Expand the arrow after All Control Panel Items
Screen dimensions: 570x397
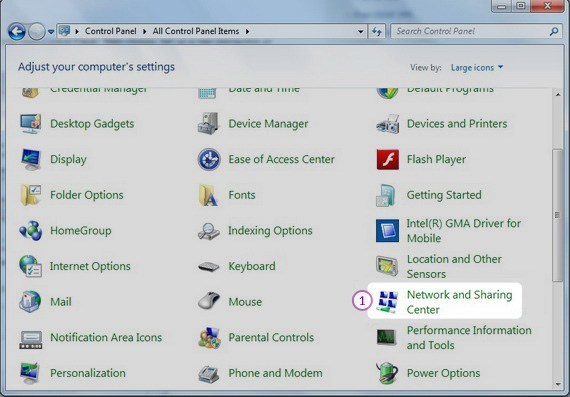[247, 32]
